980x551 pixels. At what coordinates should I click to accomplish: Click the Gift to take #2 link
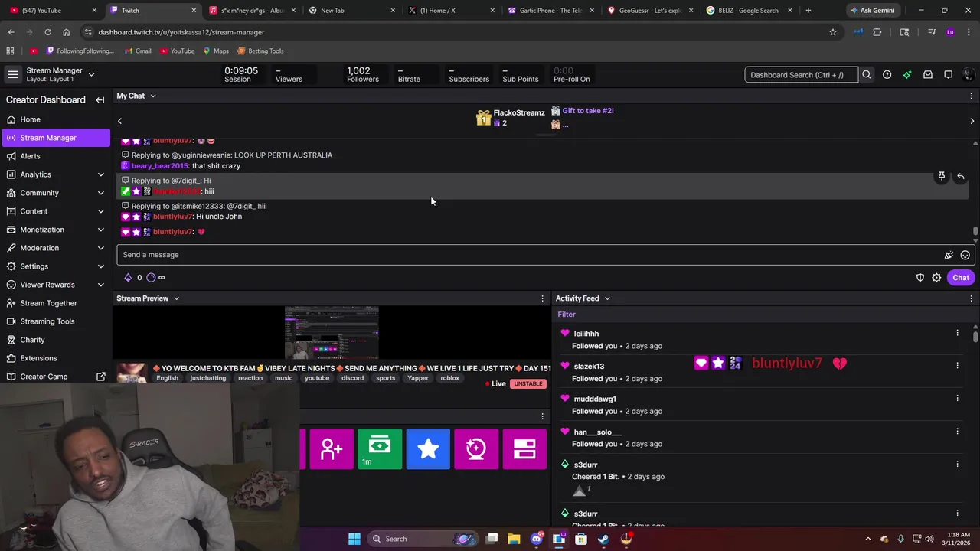point(587,111)
